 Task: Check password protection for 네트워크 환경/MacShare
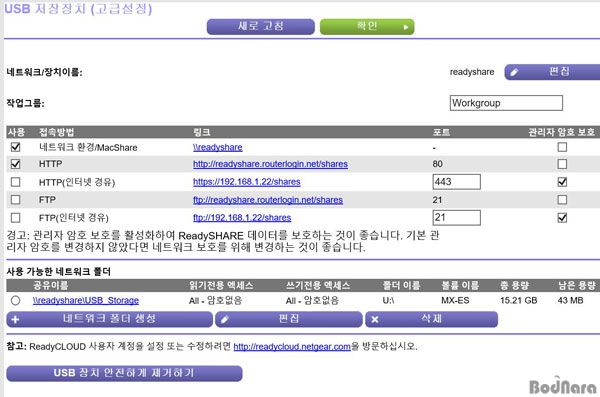coord(562,147)
